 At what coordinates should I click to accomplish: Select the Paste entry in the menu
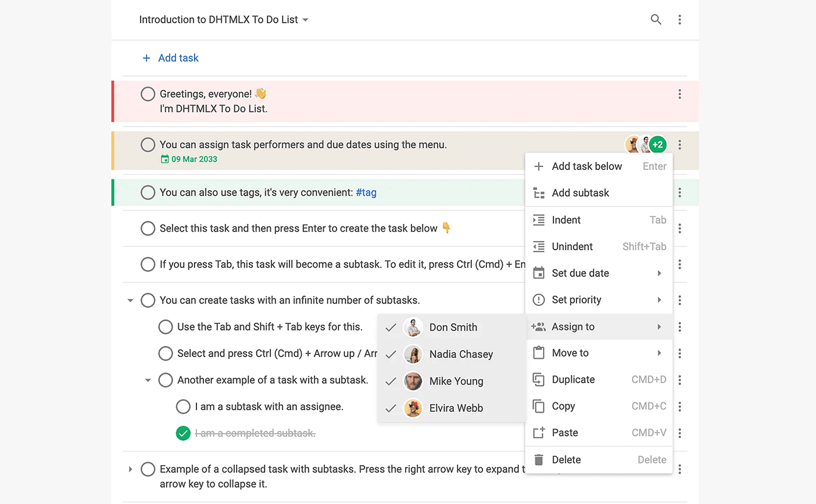[599, 433]
